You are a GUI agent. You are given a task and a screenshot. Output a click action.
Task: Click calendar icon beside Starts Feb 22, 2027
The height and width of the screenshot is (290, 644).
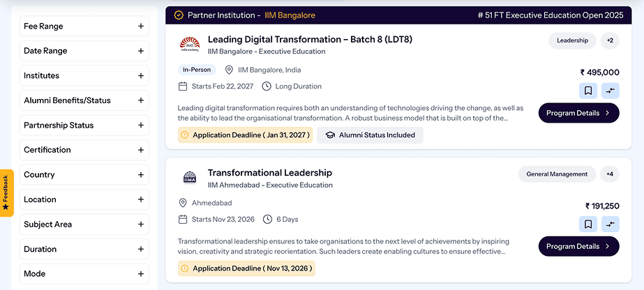pos(183,86)
